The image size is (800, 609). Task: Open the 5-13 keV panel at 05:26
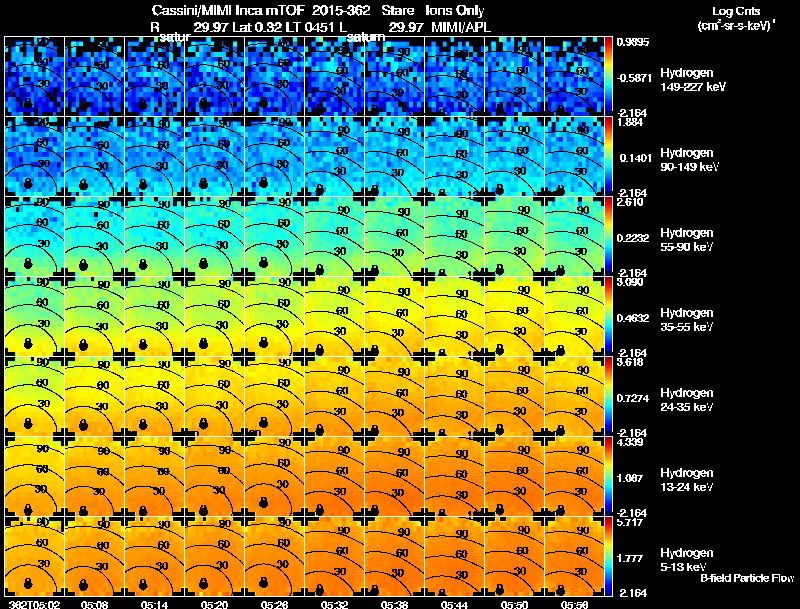pos(274,557)
